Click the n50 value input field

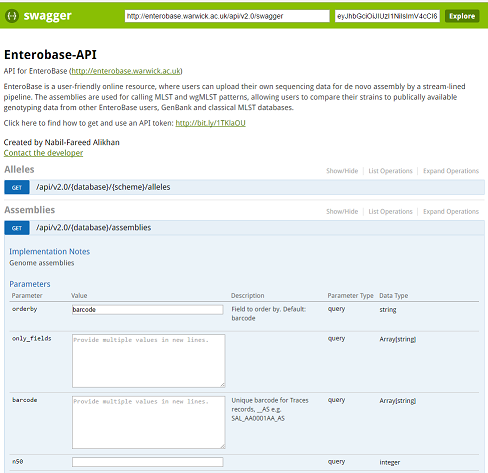pos(148,462)
